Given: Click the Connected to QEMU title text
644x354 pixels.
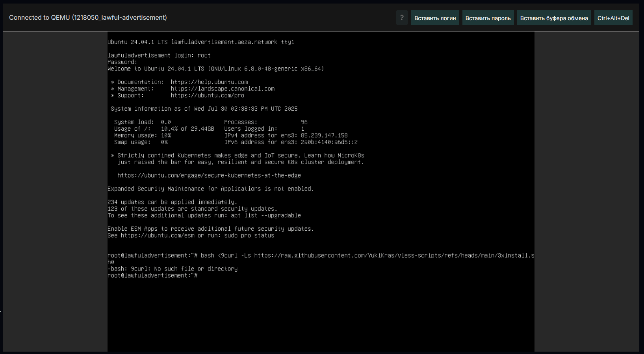Looking at the screenshot, I should coord(88,18).
